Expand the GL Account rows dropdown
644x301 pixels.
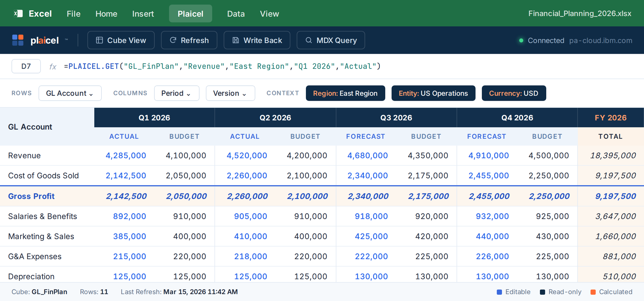70,93
